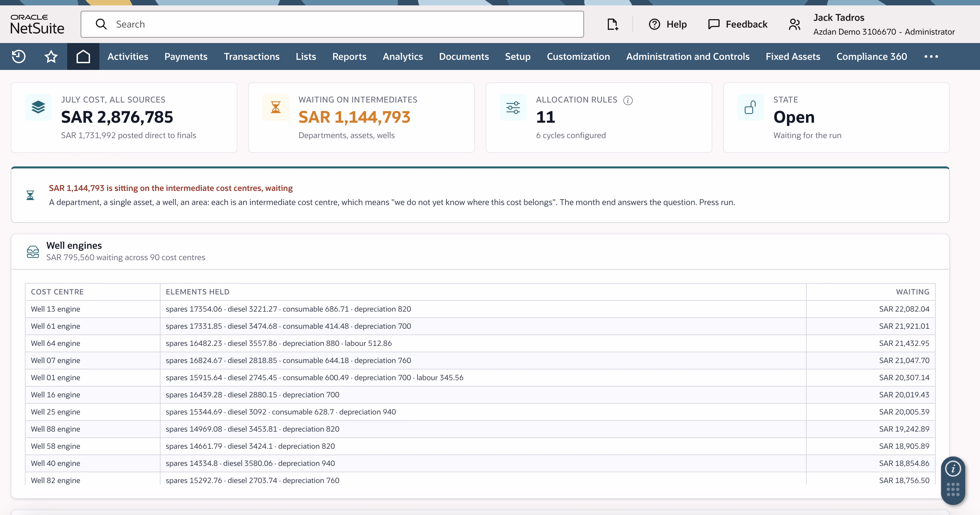Click the State open padlock icon
The width and height of the screenshot is (980, 515).
coord(750,107)
